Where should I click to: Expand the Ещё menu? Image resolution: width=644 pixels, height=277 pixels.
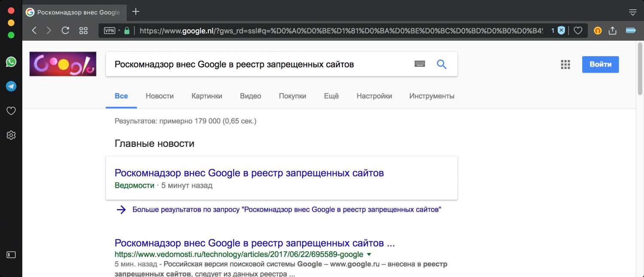(x=331, y=96)
